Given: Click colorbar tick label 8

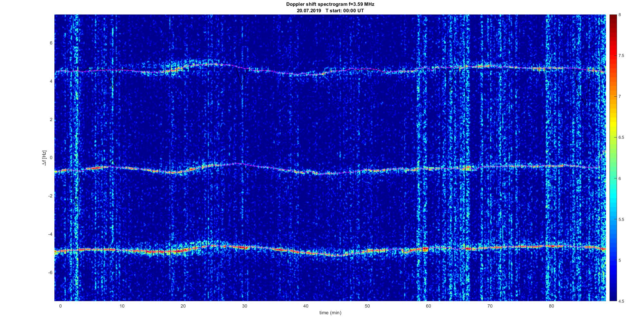Looking at the screenshot, I should [x=620, y=15].
